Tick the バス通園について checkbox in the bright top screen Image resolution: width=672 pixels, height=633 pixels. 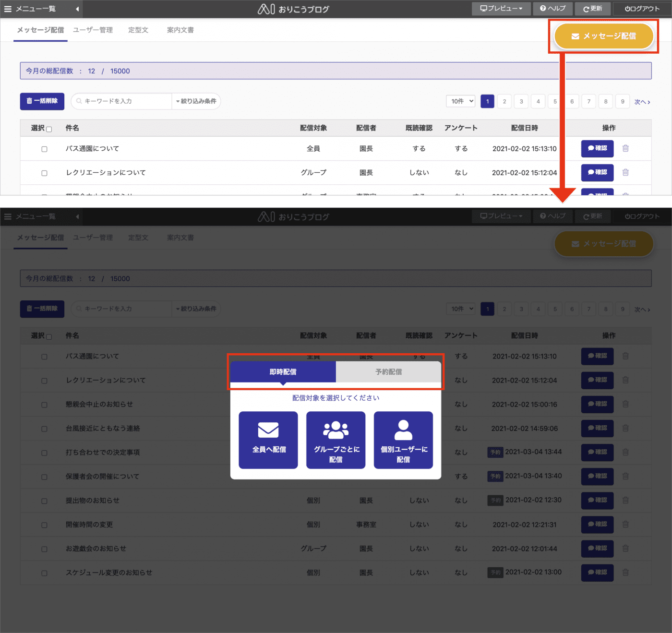click(x=44, y=149)
